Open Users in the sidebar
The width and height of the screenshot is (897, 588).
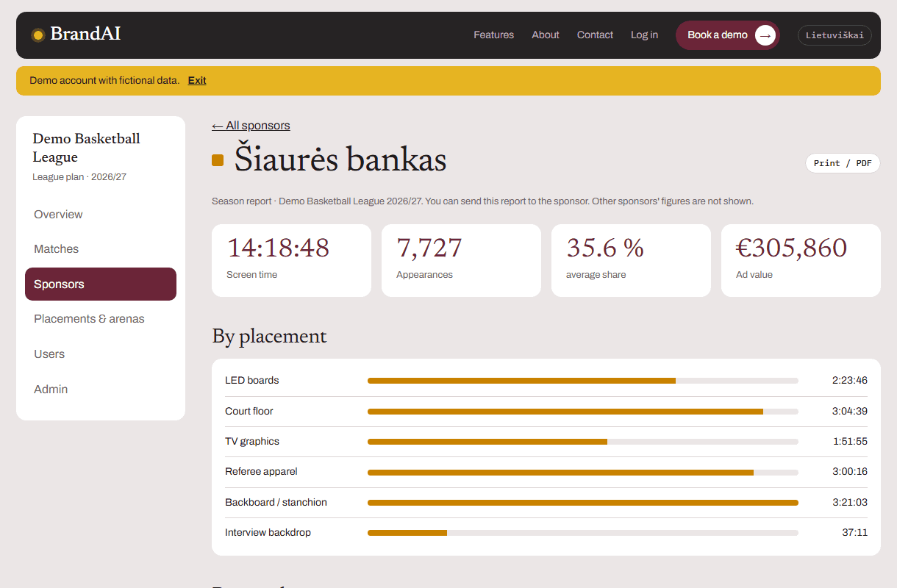tap(101, 354)
